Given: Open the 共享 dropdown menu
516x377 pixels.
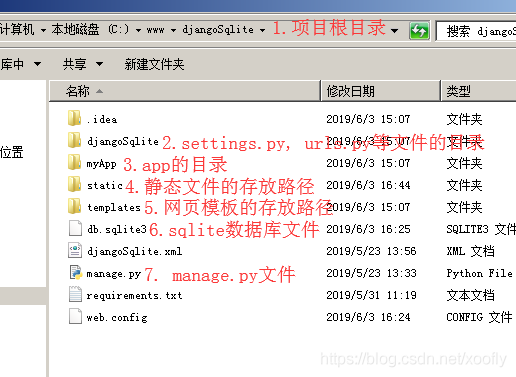Looking at the screenshot, I should point(83,64).
